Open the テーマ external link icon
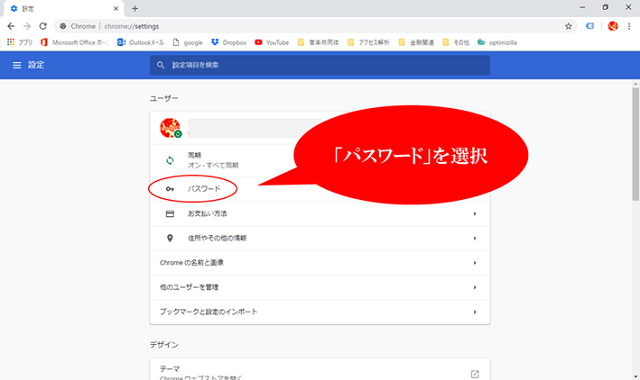640x380 pixels. pos(475,374)
